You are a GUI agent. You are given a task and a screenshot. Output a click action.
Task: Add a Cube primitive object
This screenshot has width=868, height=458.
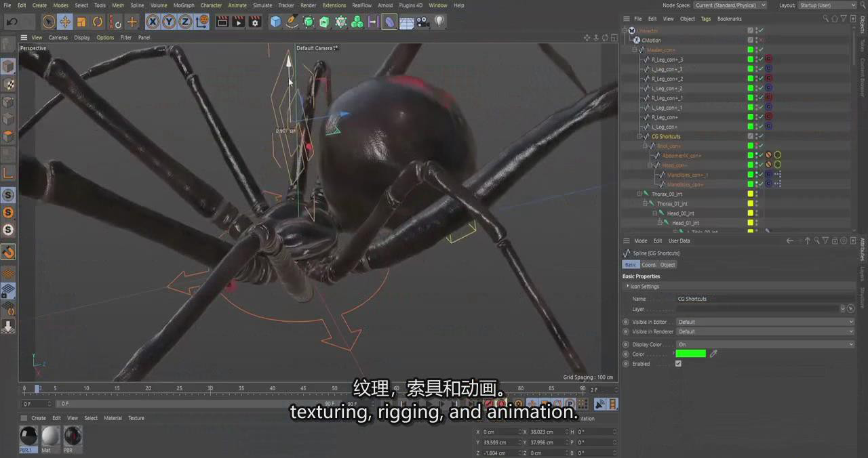(x=275, y=22)
